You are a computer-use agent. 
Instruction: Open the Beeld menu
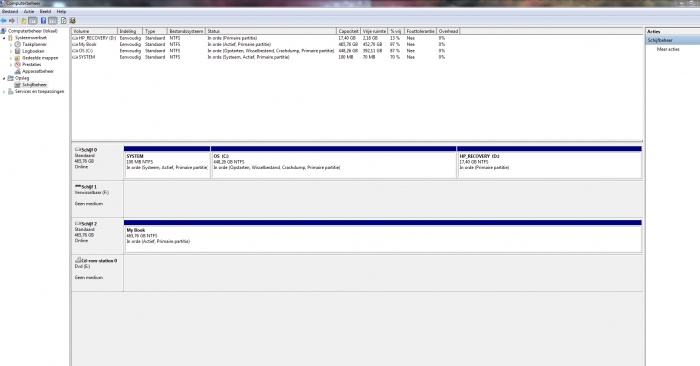[45, 11]
